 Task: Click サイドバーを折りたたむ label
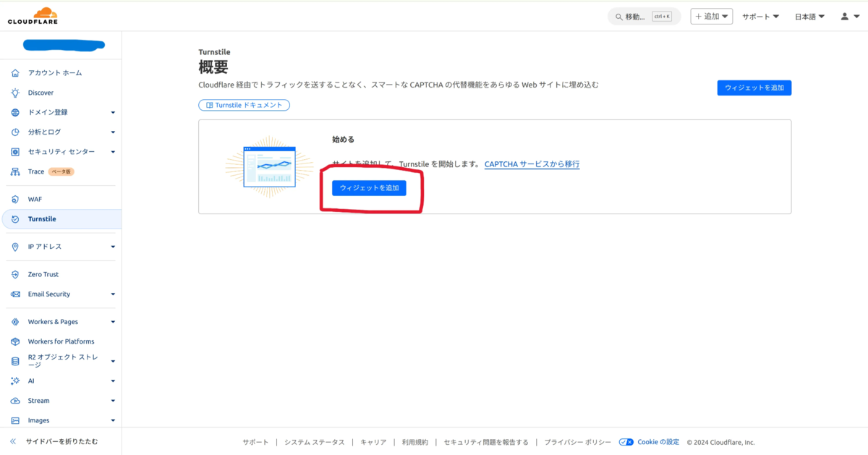[61, 441]
